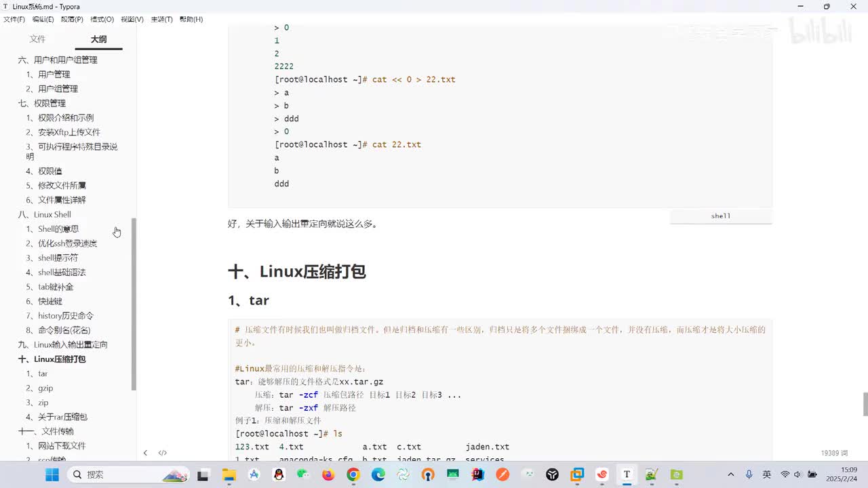Click the 19389 词 word count
The width and height of the screenshot is (868, 488).
click(x=834, y=453)
